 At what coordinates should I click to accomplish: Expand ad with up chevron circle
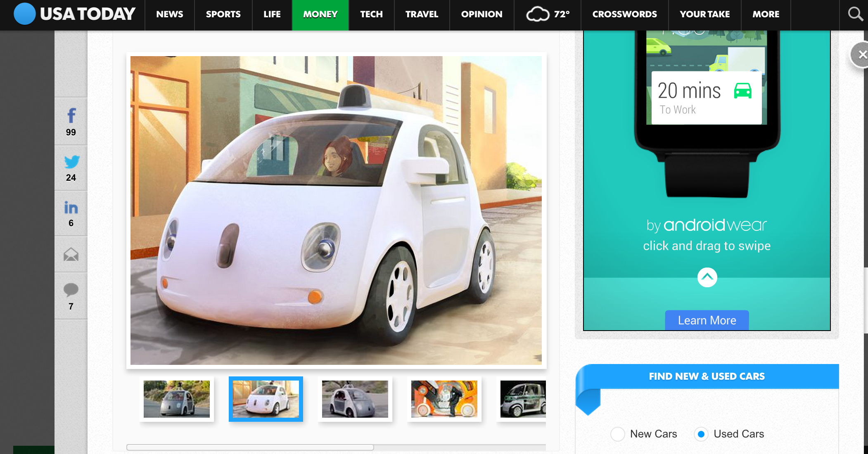(x=707, y=277)
